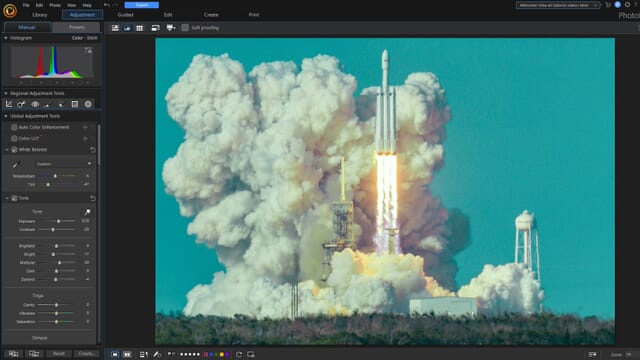Screen dimensions: 640x360
Task: Select the Adjustment Brush tool
Action: (47, 104)
